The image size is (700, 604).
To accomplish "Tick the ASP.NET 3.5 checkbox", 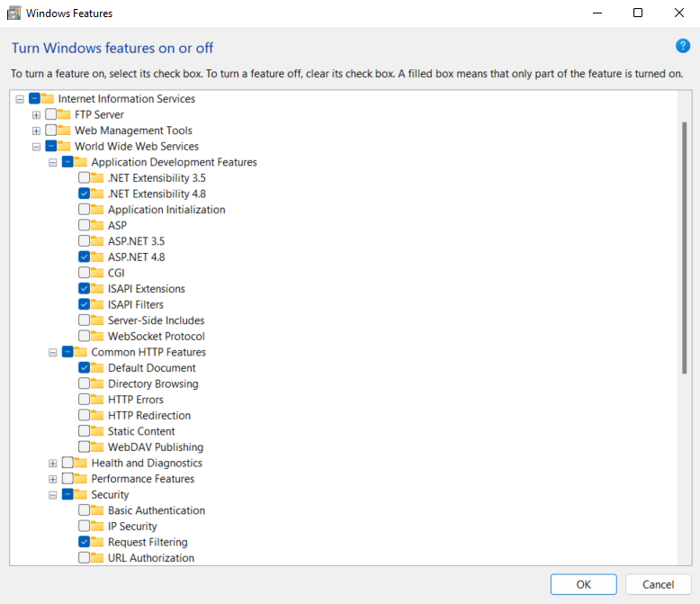I will [x=84, y=241].
